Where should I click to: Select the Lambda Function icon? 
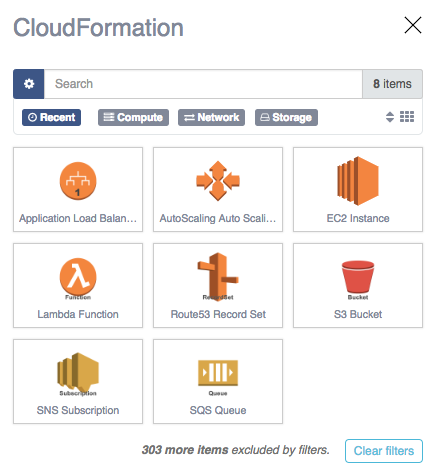click(x=78, y=277)
